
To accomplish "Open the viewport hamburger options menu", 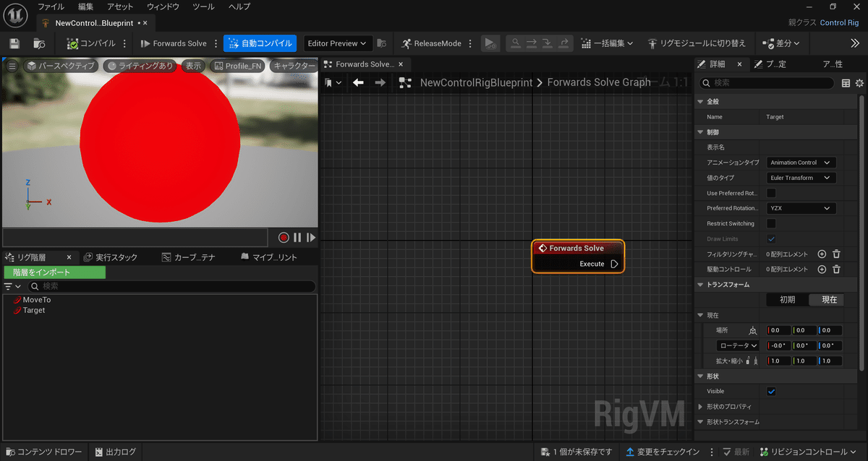I will point(12,66).
